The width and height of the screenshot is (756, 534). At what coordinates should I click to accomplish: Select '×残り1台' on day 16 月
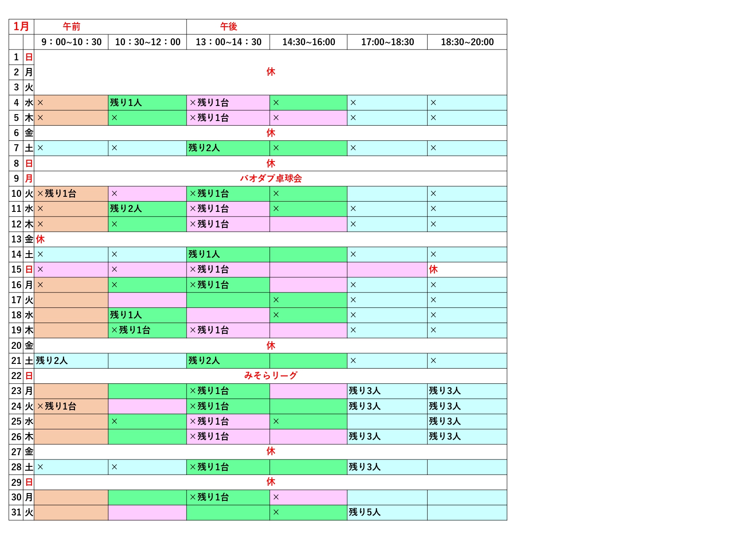coord(209,285)
